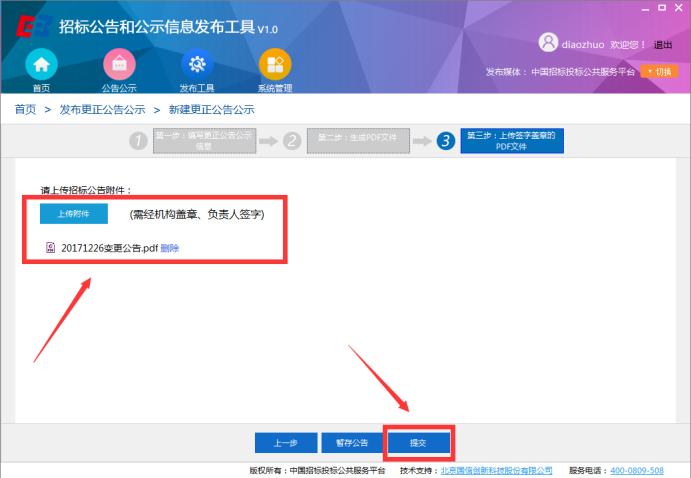Click the user avatar icon beside diaozhuo
The image size is (691, 478).
click(548, 43)
